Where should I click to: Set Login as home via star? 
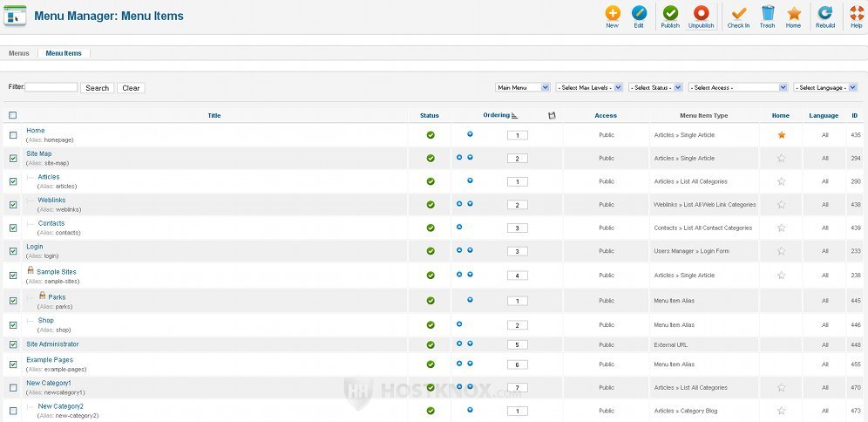click(781, 251)
